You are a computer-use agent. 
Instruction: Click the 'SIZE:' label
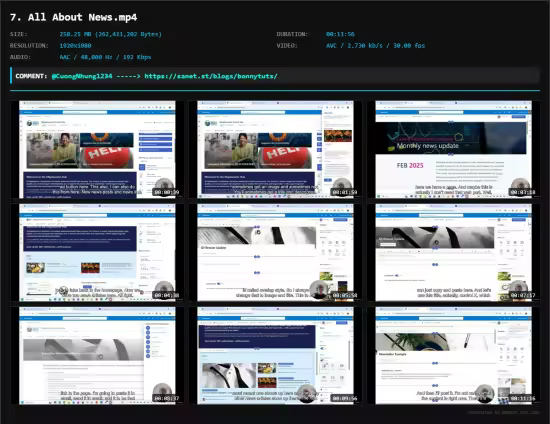coord(19,34)
